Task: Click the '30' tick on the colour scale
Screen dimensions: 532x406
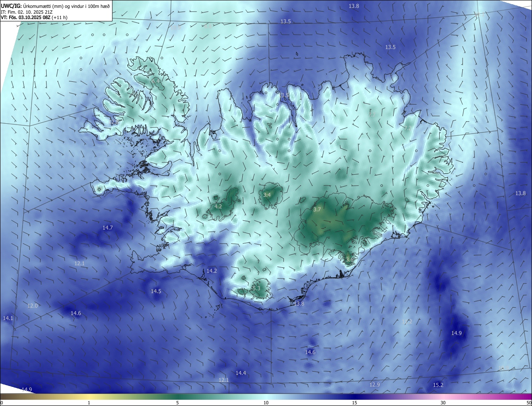Action: click(x=443, y=403)
